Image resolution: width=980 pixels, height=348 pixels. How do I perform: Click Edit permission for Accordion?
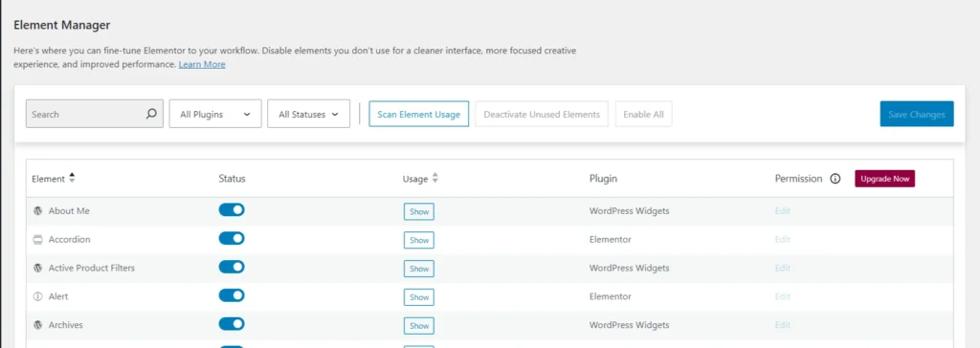tap(783, 239)
